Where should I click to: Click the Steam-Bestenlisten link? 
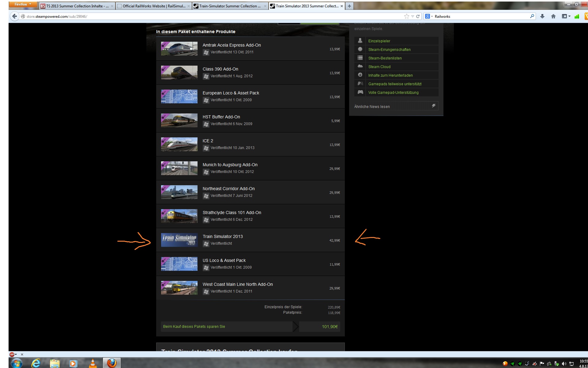[385, 58]
